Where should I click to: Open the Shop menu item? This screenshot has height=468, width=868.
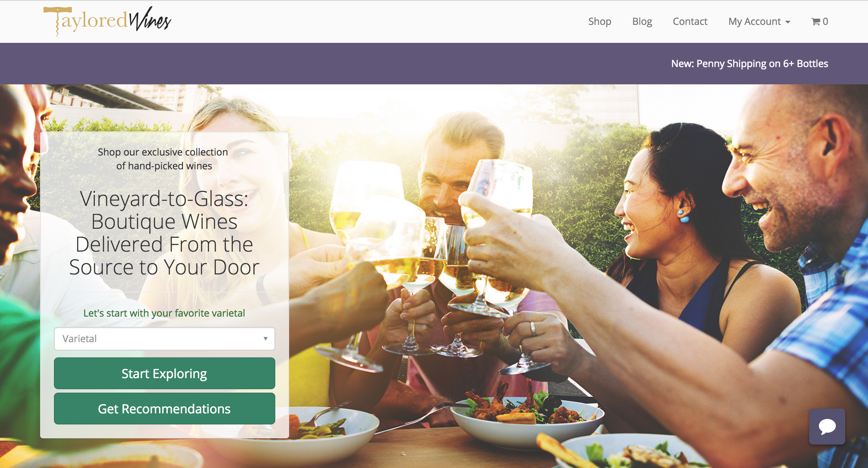tap(600, 21)
